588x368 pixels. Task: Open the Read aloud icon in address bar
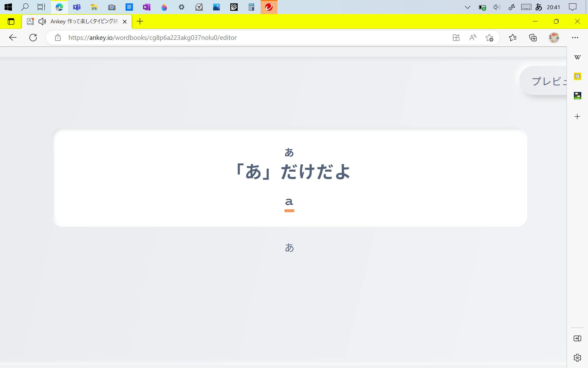point(473,38)
